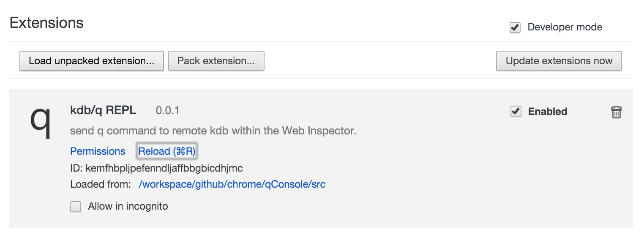Click the bold Enabled text label
Viewport: 644px width, 235px height.
pyautogui.click(x=548, y=112)
